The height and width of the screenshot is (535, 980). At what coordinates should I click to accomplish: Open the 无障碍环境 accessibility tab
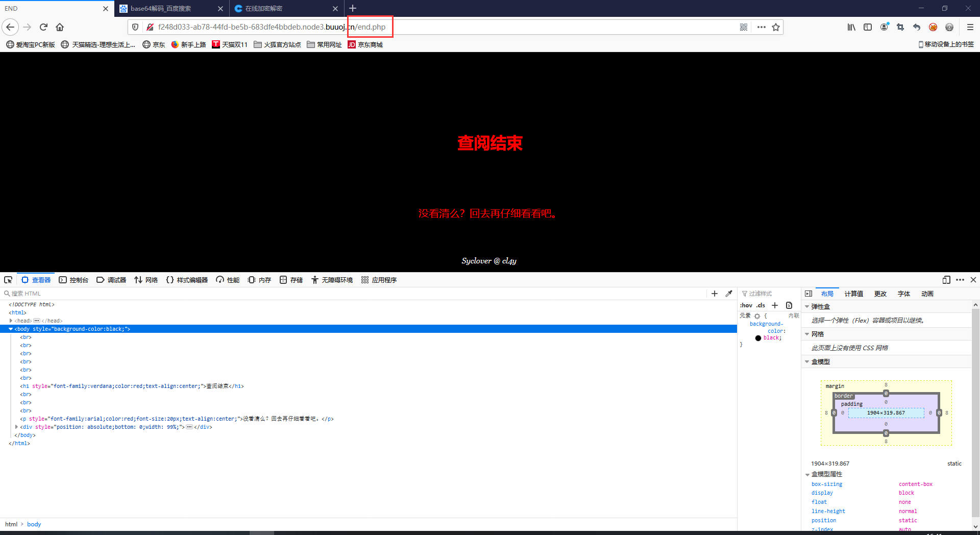[x=332, y=280]
